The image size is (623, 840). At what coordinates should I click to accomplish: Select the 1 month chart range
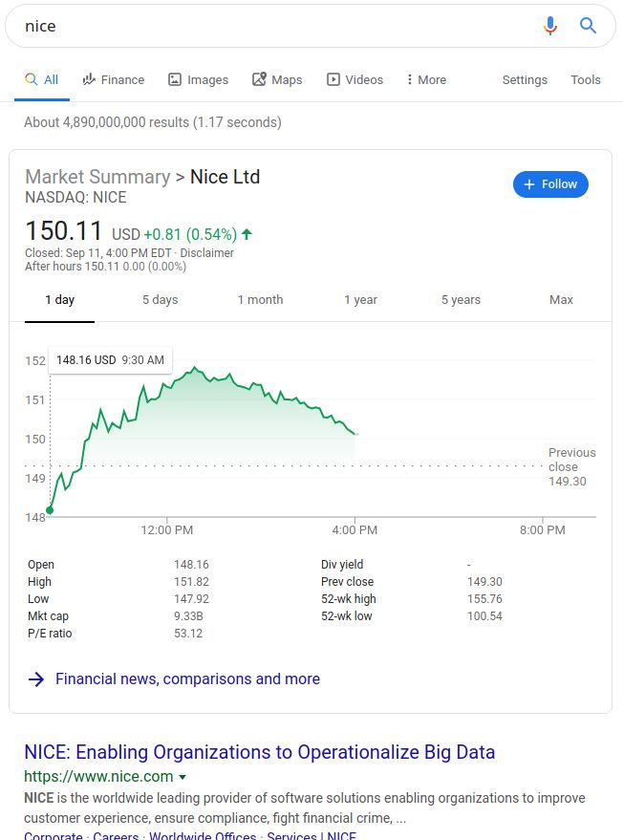pyautogui.click(x=260, y=299)
